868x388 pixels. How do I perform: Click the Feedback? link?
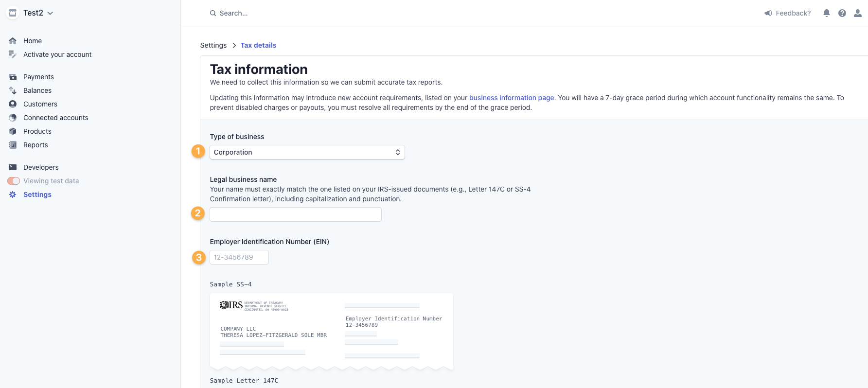(793, 13)
